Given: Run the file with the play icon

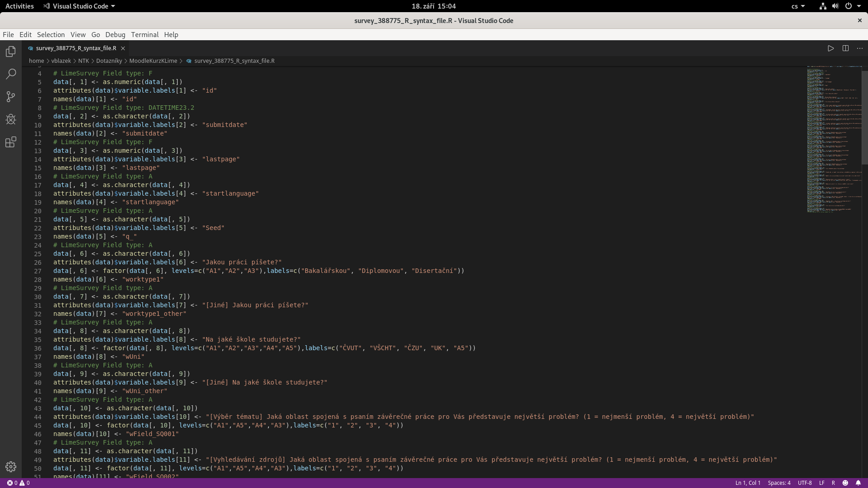Looking at the screenshot, I should click(x=830, y=48).
